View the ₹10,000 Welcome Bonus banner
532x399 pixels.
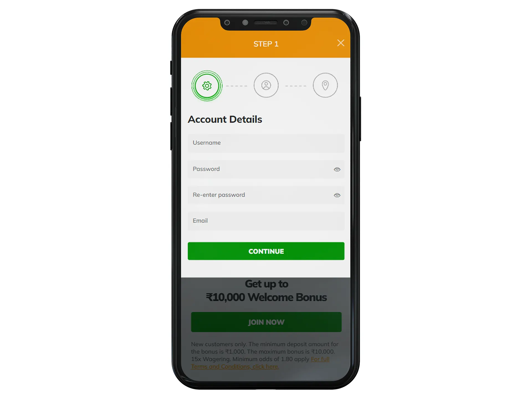[x=267, y=291]
